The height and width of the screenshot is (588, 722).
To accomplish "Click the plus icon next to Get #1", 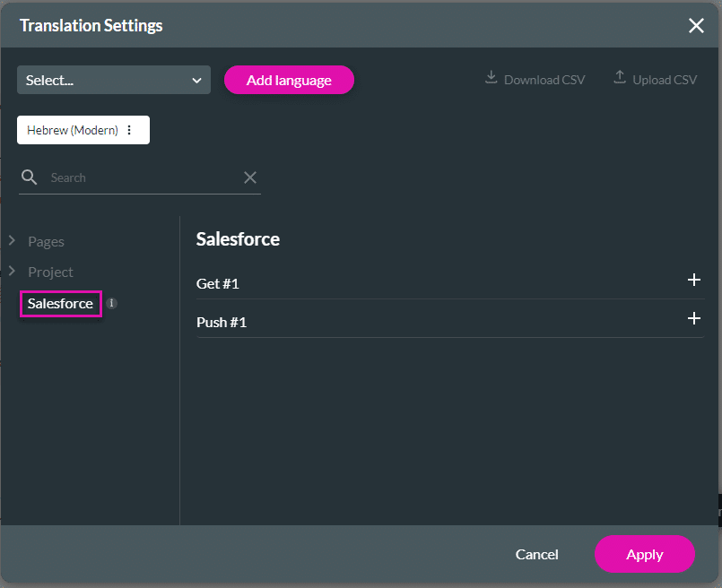I will (694, 280).
